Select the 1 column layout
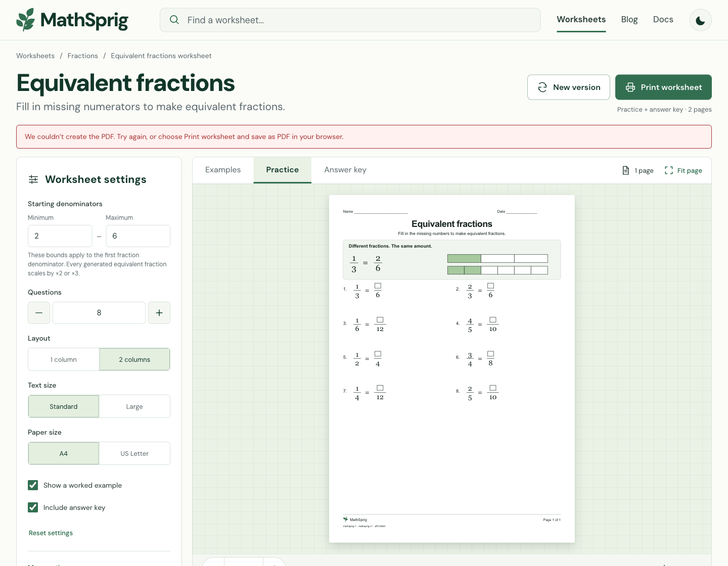This screenshot has height=566, width=728. [64, 359]
